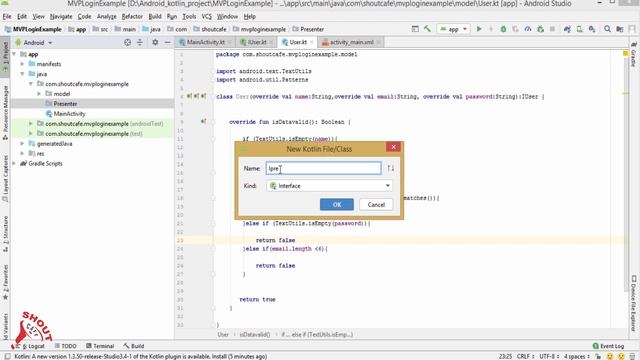Click Cancel in the New Kotlin dialog

point(376,204)
